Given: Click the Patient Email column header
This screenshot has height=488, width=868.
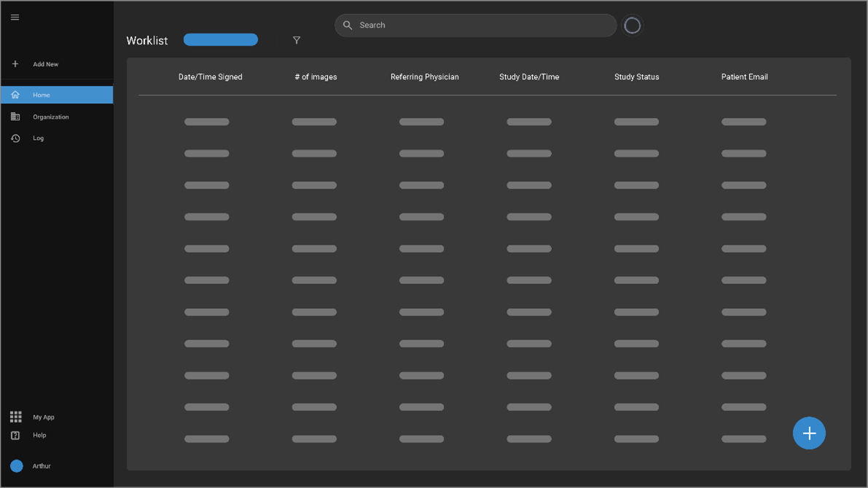Looking at the screenshot, I should tap(744, 77).
